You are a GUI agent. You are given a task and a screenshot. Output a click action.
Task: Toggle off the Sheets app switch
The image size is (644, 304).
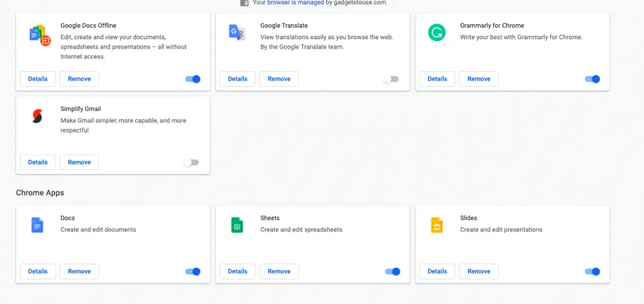pyautogui.click(x=393, y=271)
